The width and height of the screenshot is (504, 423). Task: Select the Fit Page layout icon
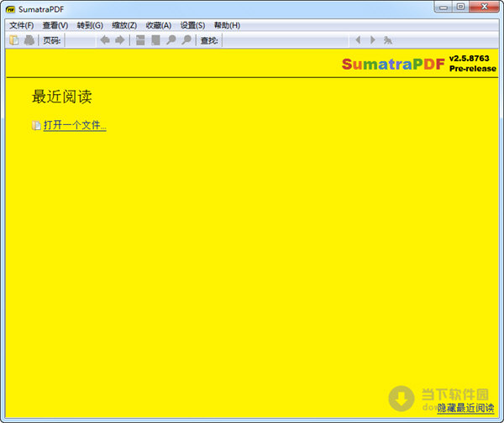155,40
